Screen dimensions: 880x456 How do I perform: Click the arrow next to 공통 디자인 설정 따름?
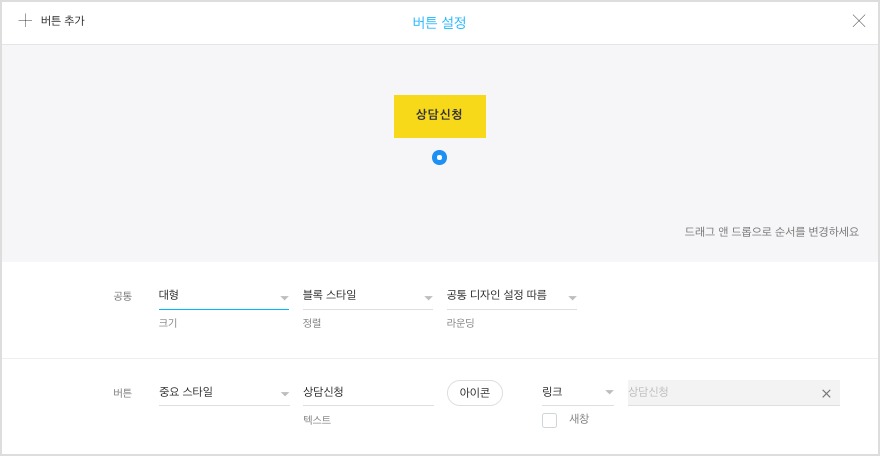point(572,298)
